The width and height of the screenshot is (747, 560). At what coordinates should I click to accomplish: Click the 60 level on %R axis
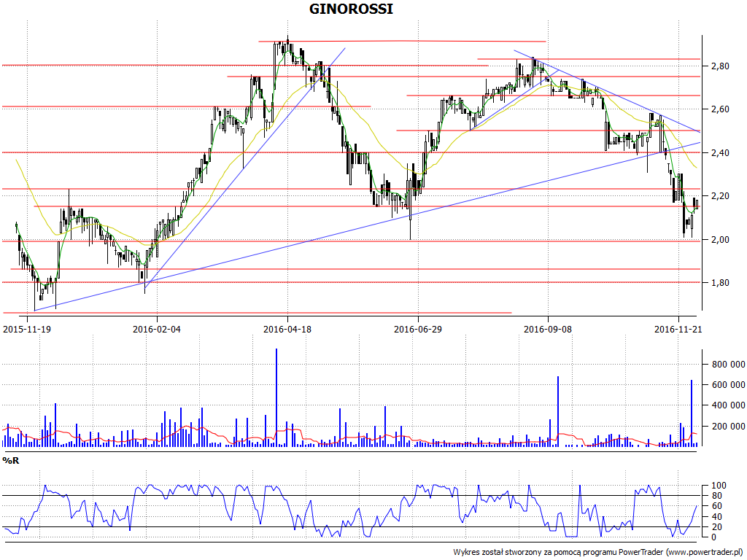coord(716,506)
